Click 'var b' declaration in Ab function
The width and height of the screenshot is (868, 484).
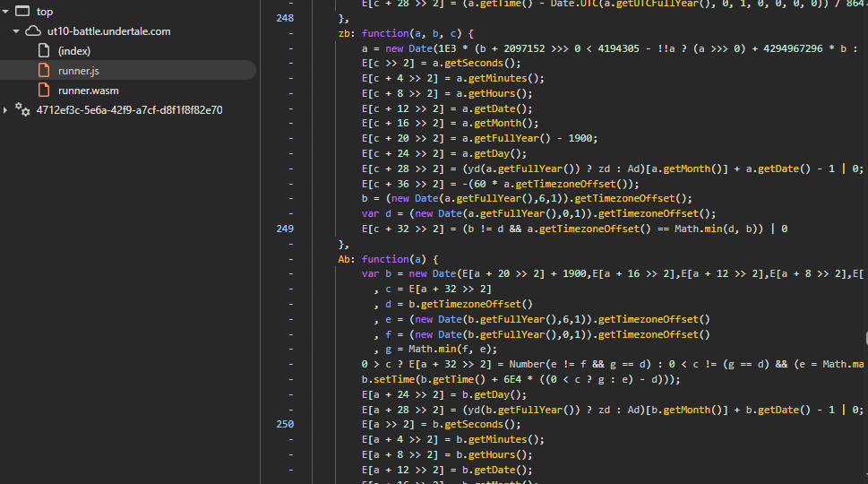tap(376, 274)
